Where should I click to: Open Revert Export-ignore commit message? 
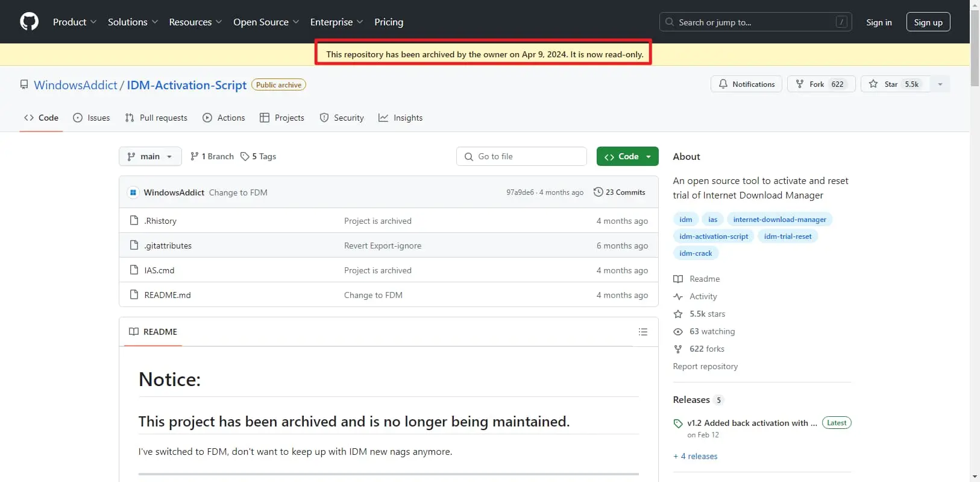coord(383,246)
